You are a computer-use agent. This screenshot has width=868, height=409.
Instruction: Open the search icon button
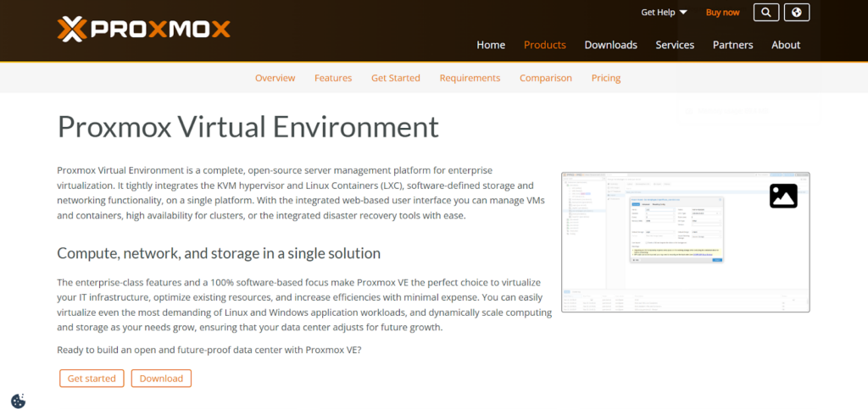click(766, 12)
